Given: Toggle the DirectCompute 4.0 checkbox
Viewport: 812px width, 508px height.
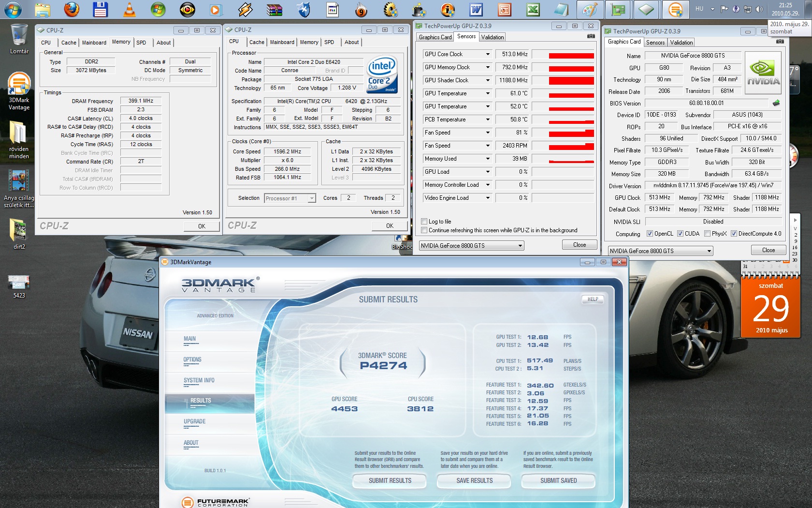Looking at the screenshot, I should click(x=734, y=234).
